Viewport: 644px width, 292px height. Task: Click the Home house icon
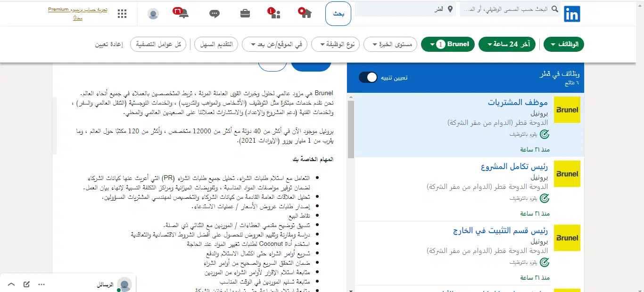(x=305, y=13)
